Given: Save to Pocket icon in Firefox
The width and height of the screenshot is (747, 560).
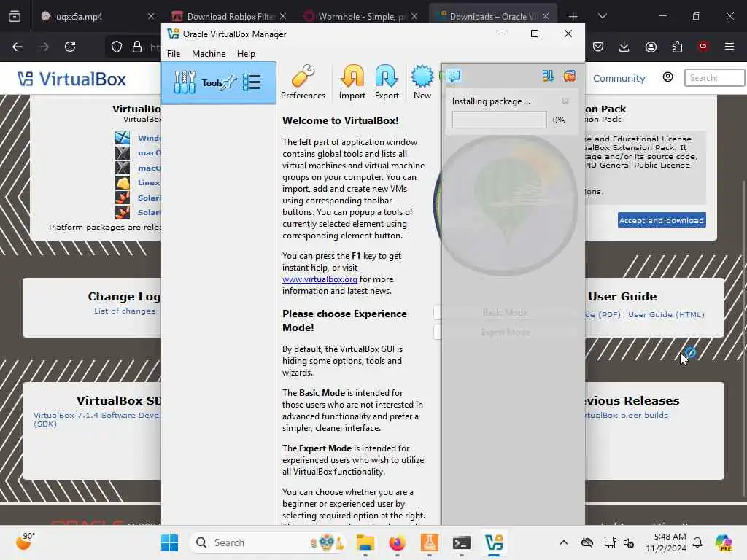Looking at the screenshot, I should click(598, 47).
